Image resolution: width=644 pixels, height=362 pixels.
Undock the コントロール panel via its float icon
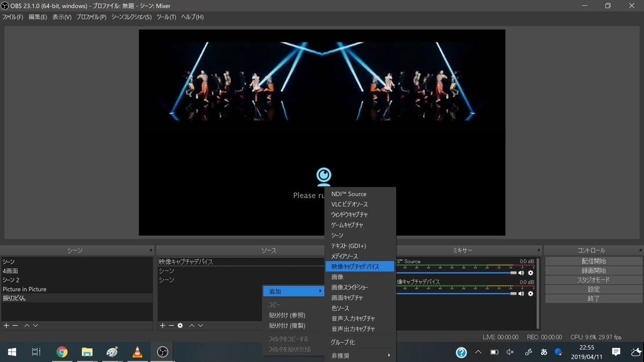(x=640, y=250)
